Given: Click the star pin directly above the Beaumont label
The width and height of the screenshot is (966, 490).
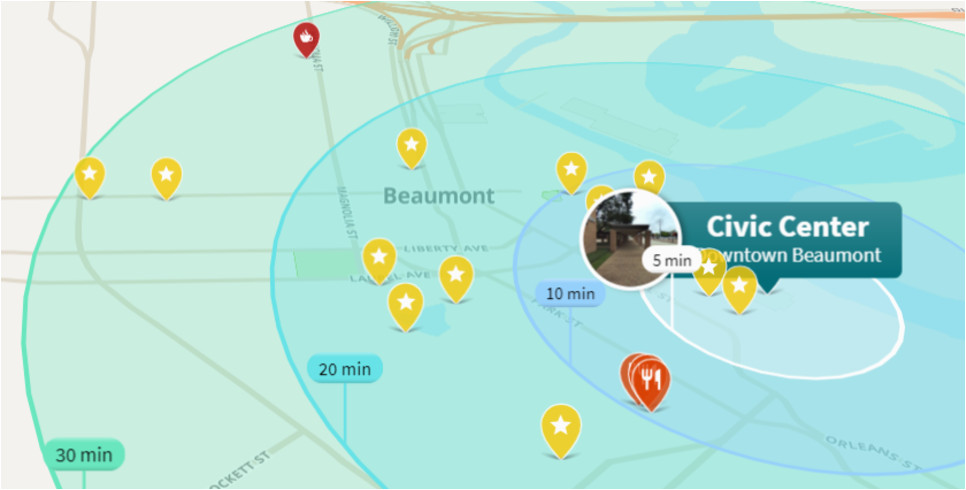Looking at the screenshot, I should 412,147.
